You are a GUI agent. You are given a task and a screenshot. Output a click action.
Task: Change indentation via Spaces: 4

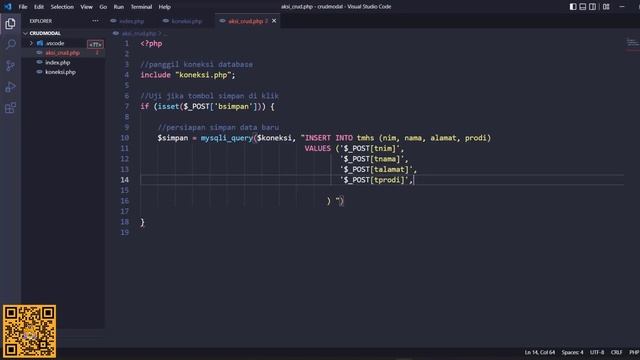[x=572, y=352]
